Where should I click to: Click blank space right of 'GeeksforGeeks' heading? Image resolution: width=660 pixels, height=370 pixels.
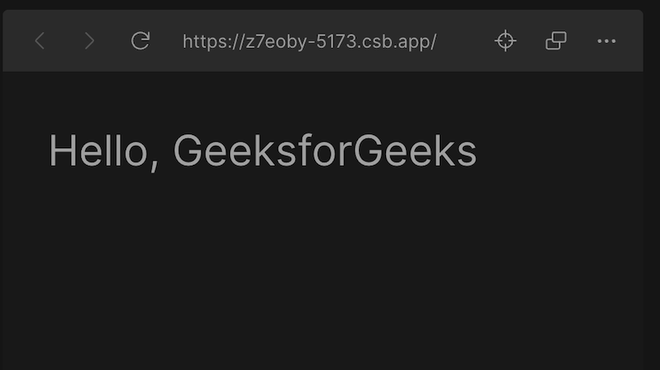point(560,151)
